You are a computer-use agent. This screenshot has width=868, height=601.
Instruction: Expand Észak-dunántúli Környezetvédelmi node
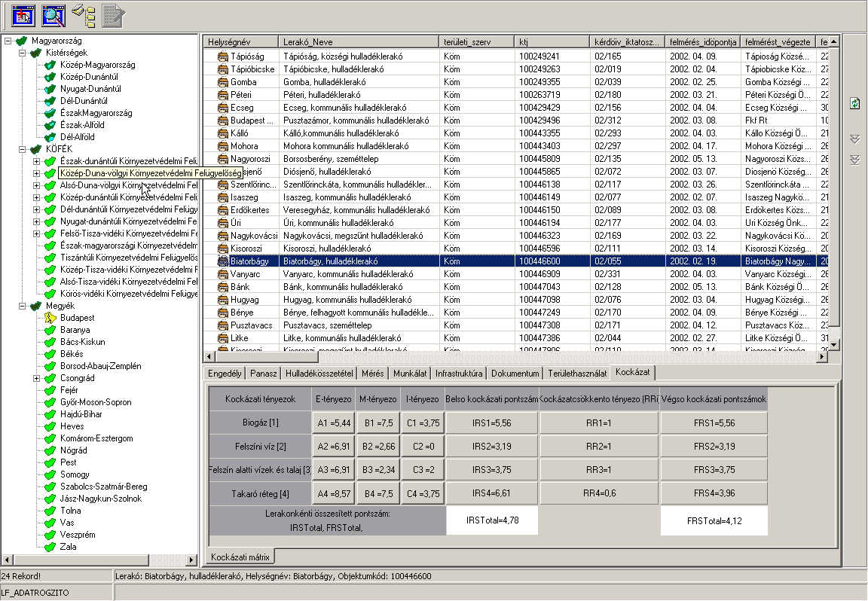click(36, 161)
